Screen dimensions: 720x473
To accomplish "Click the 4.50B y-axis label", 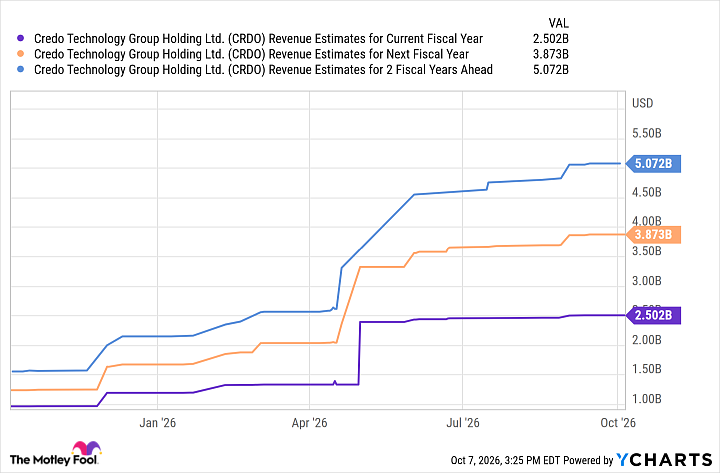I will click(647, 192).
